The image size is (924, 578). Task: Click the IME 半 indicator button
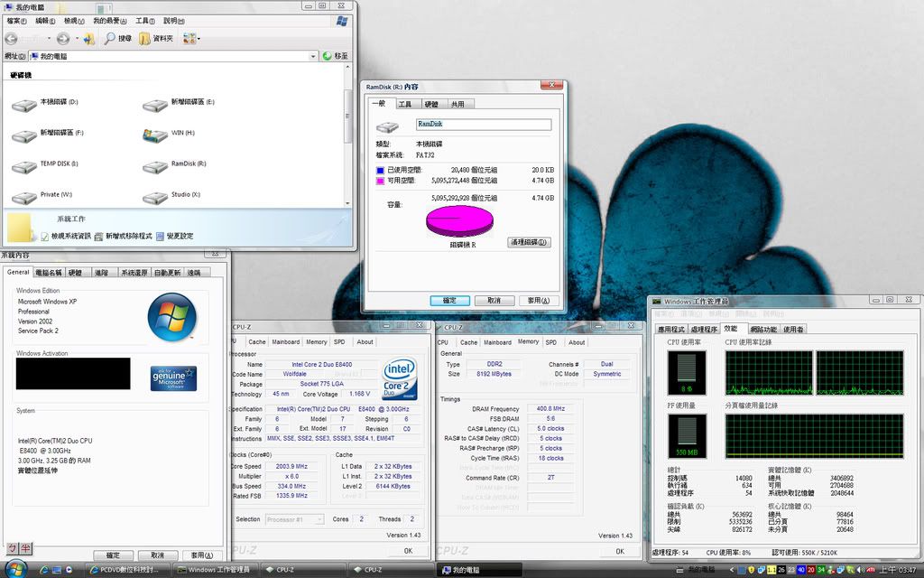pyautogui.click(x=26, y=548)
